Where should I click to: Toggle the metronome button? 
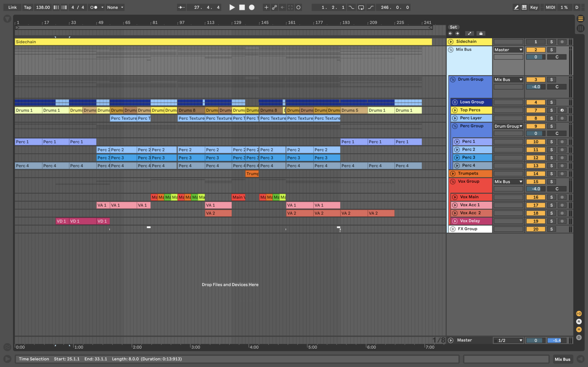coord(94,7)
